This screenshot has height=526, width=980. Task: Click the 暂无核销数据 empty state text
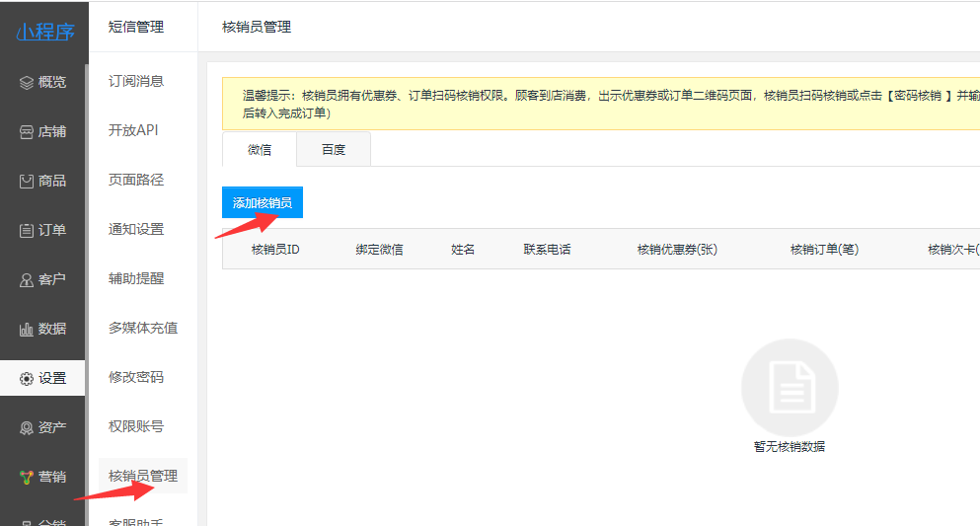pyautogui.click(x=790, y=447)
